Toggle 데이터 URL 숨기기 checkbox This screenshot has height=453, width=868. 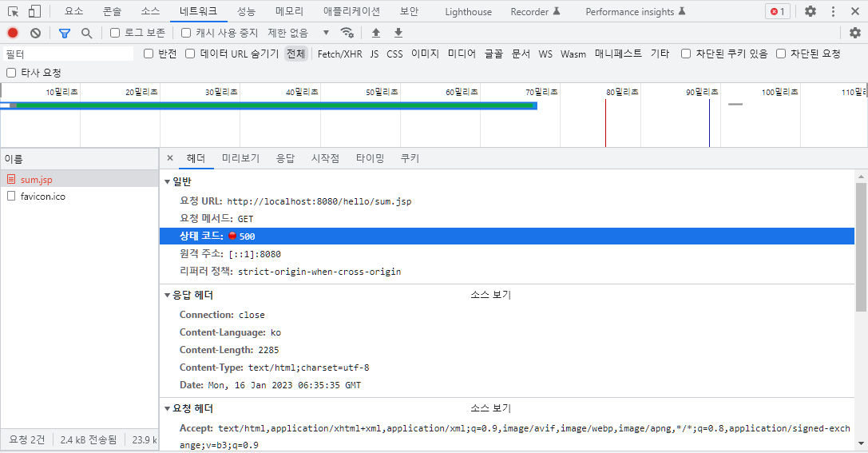pos(190,54)
